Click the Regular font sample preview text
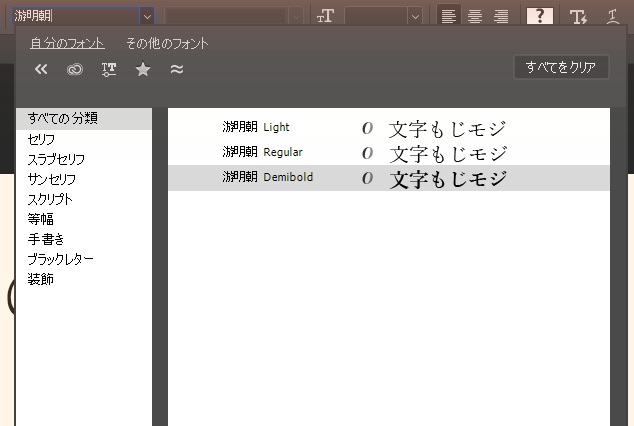 click(x=448, y=154)
